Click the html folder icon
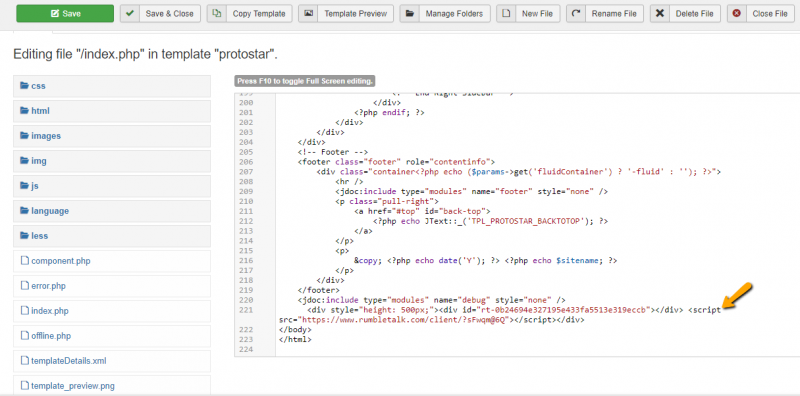The height and width of the screenshot is (396, 800). point(24,110)
